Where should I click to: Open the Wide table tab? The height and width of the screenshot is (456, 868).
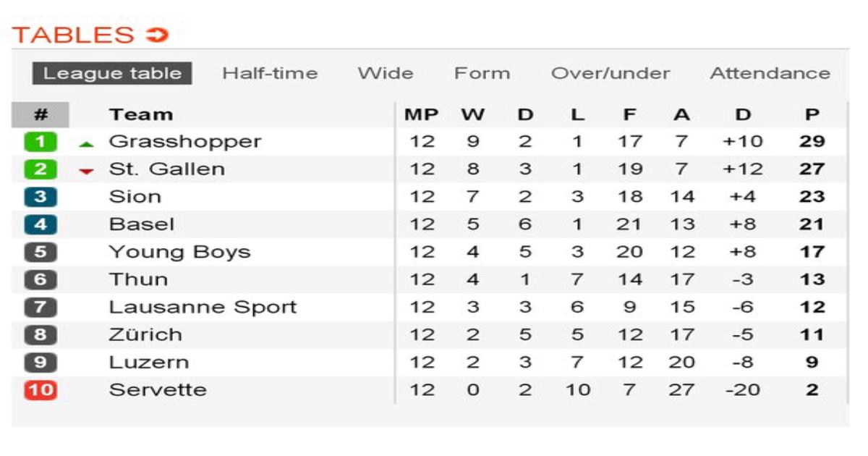pos(386,73)
